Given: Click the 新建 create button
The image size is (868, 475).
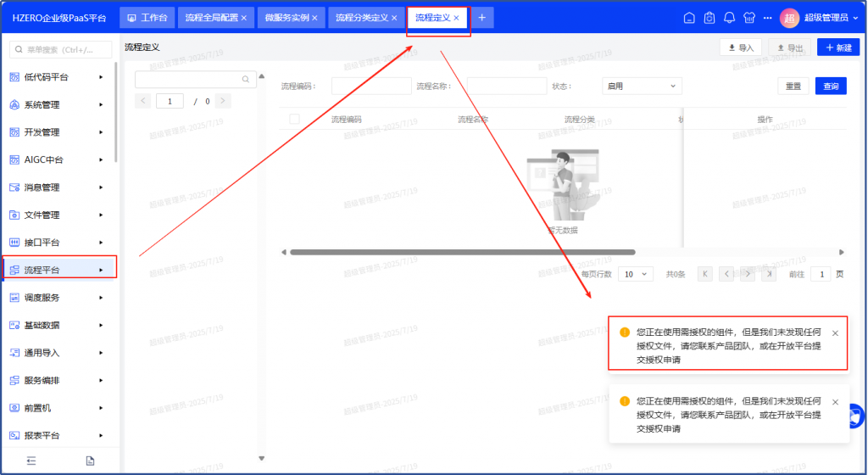Looking at the screenshot, I should pos(837,47).
